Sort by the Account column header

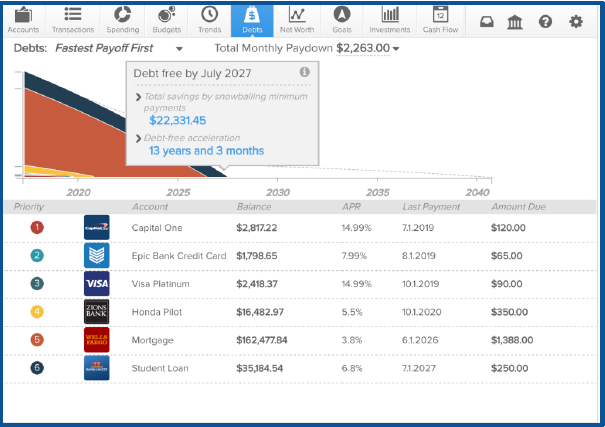[x=150, y=207]
